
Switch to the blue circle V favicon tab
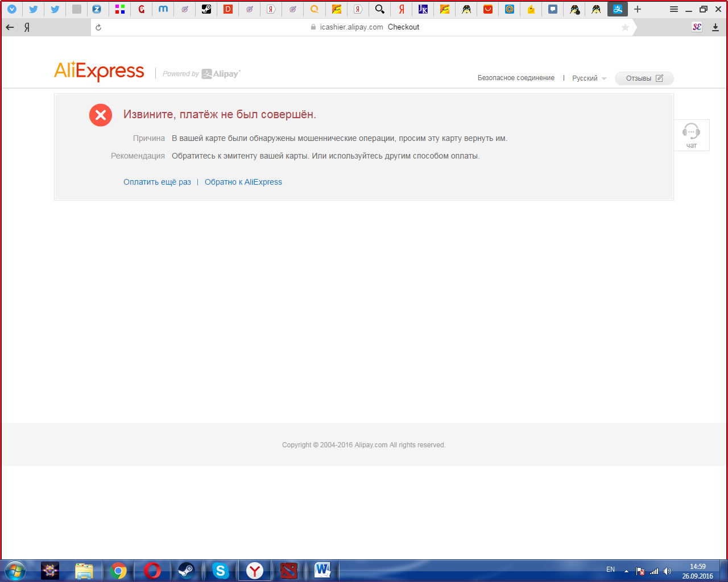click(x=12, y=9)
